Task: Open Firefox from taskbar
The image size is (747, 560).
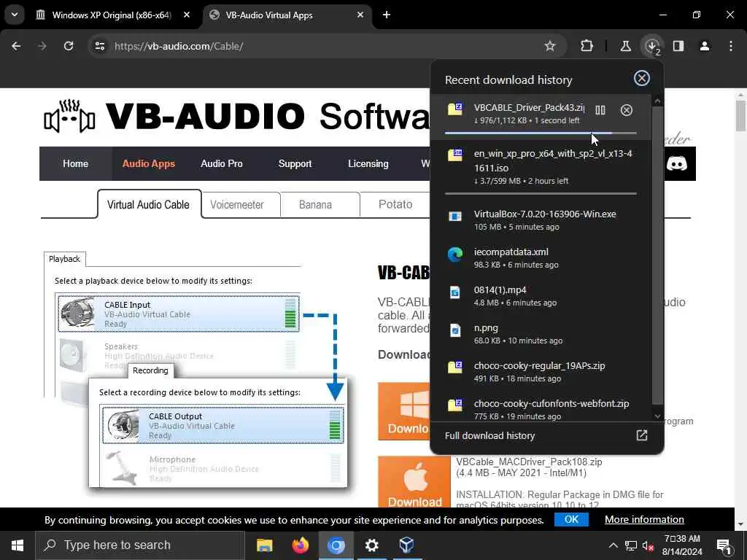Action: 300,545
